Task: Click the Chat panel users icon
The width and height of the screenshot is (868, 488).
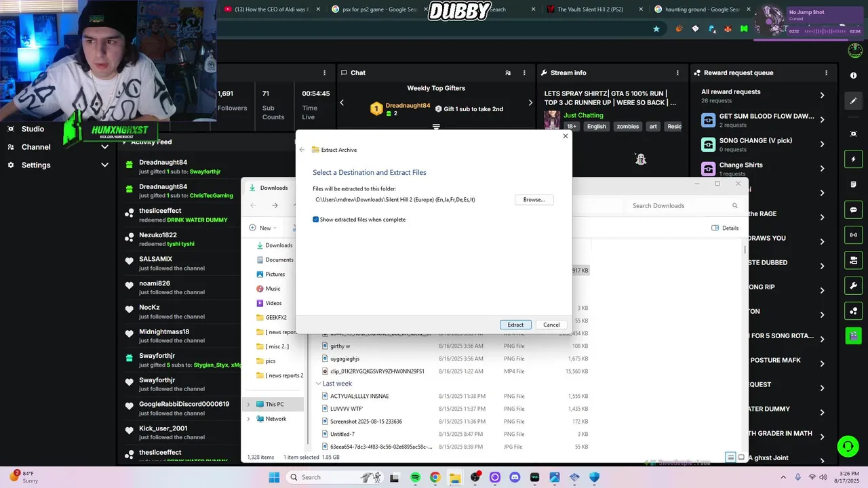Action: tap(508, 73)
